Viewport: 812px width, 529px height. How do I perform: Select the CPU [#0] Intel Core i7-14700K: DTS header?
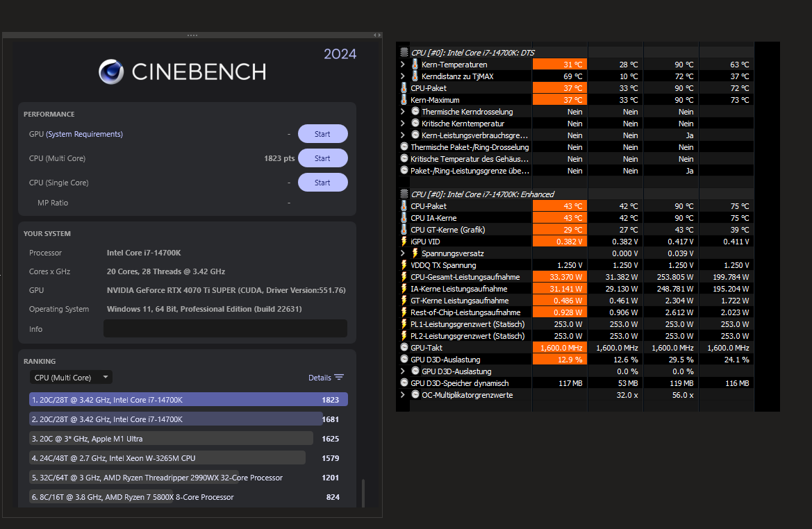tap(473, 52)
